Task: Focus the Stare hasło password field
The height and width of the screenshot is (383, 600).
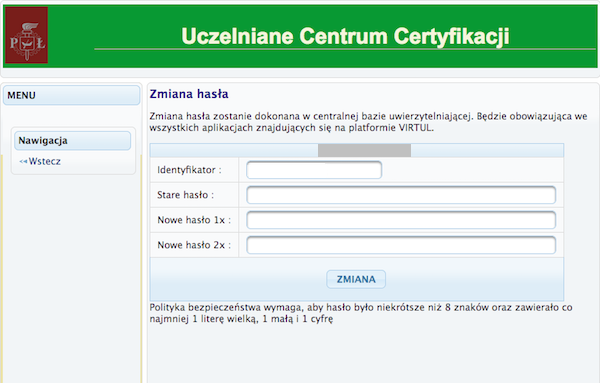Action: [401, 195]
